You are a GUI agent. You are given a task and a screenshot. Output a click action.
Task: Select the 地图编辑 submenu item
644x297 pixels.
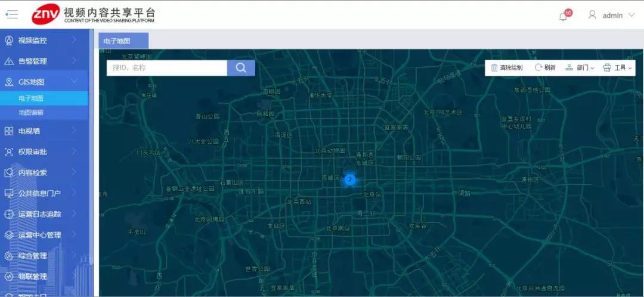click(31, 112)
